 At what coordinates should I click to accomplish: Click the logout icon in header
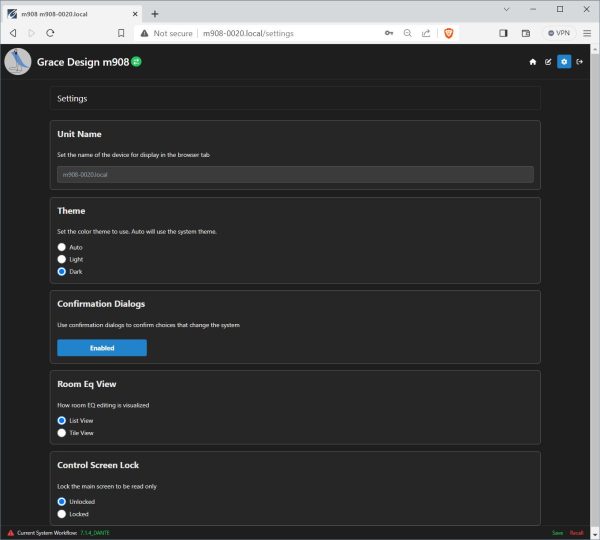pos(579,62)
